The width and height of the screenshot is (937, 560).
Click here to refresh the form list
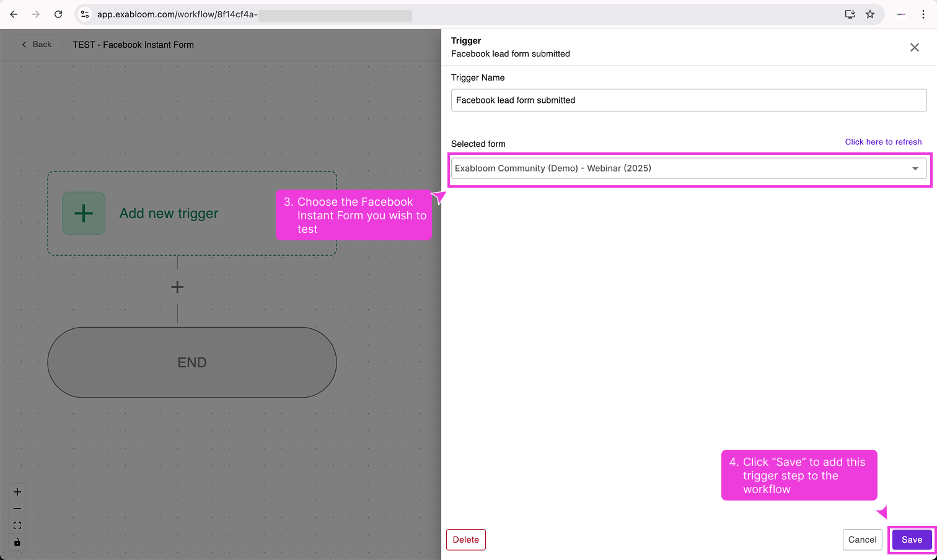pyautogui.click(x=883, y=142)
